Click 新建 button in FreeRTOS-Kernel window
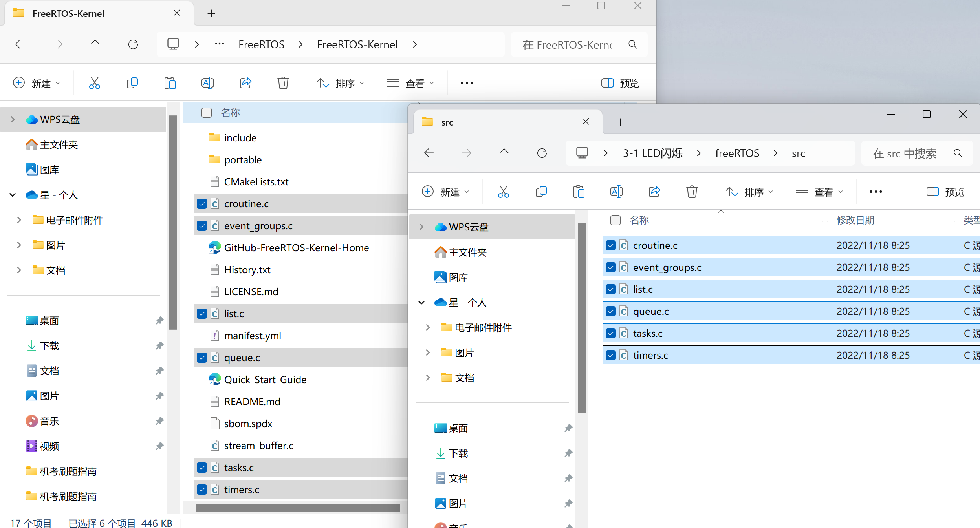 click(x=37, y=83)
